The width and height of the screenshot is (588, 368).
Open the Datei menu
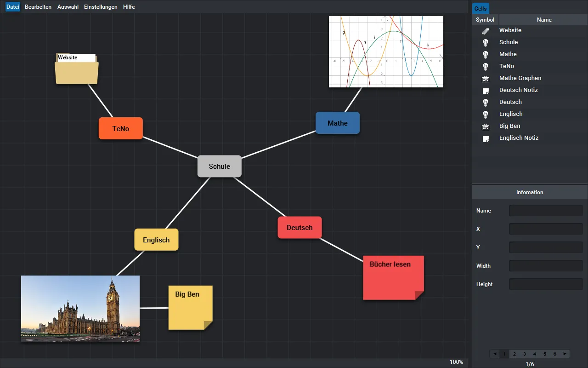13,7
